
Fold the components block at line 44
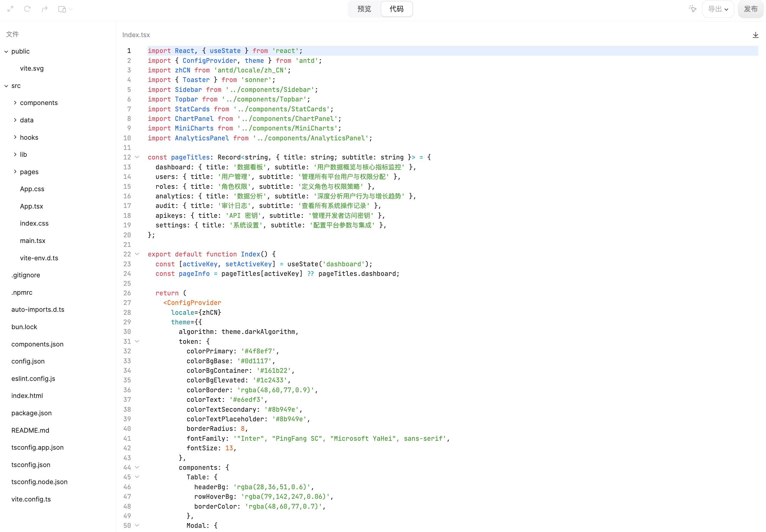point(137,467)
